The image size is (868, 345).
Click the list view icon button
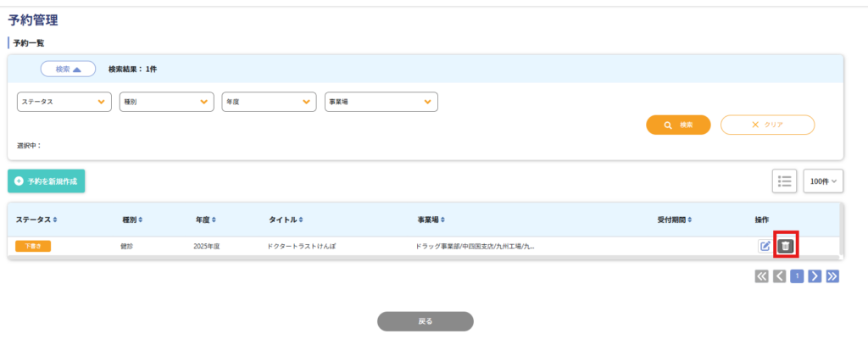pos(784,181)
